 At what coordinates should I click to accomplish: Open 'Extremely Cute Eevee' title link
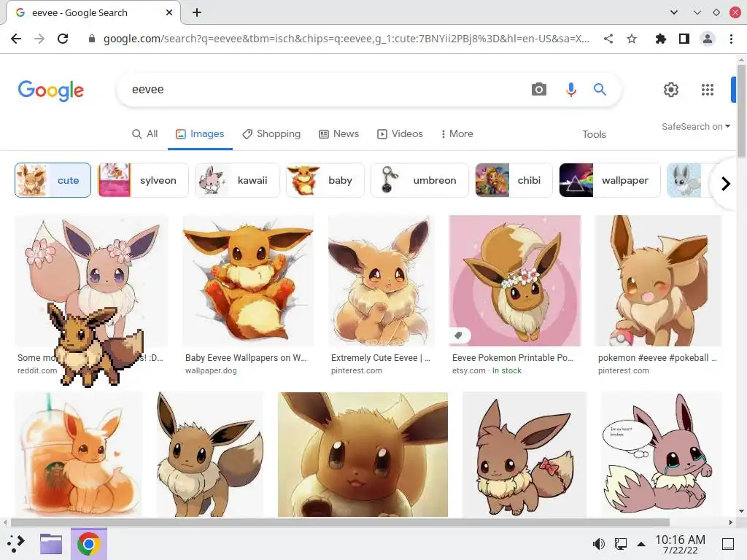[381, 357]
